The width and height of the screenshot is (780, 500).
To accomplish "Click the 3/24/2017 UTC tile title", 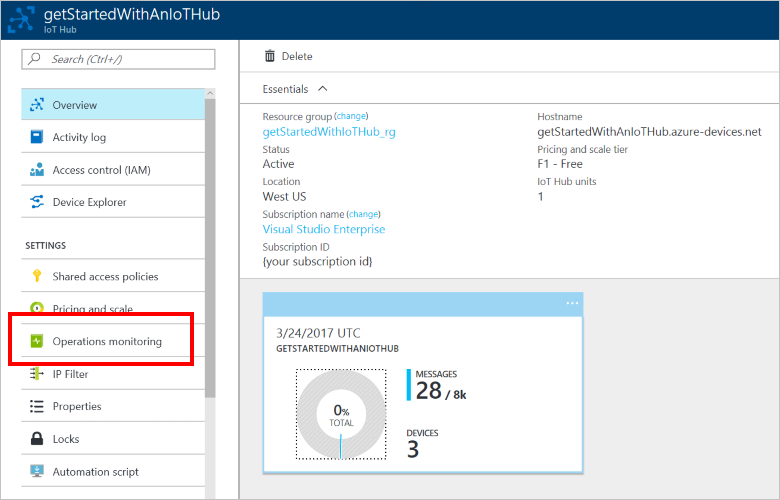I will [318, 333].
